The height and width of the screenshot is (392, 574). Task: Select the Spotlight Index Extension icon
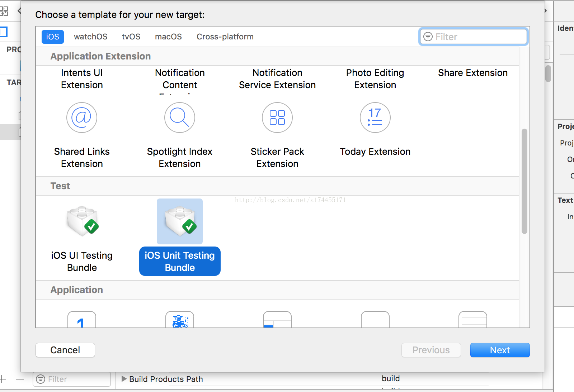(180, 118)
